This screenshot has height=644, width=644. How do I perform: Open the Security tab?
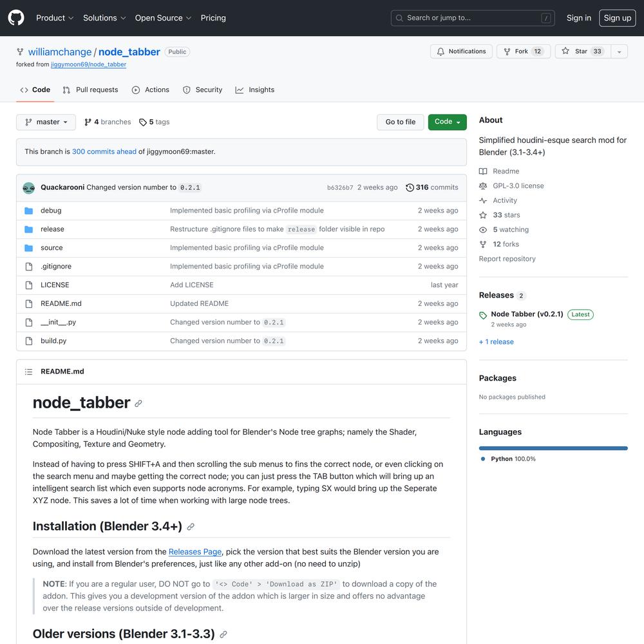pos(202,90)
